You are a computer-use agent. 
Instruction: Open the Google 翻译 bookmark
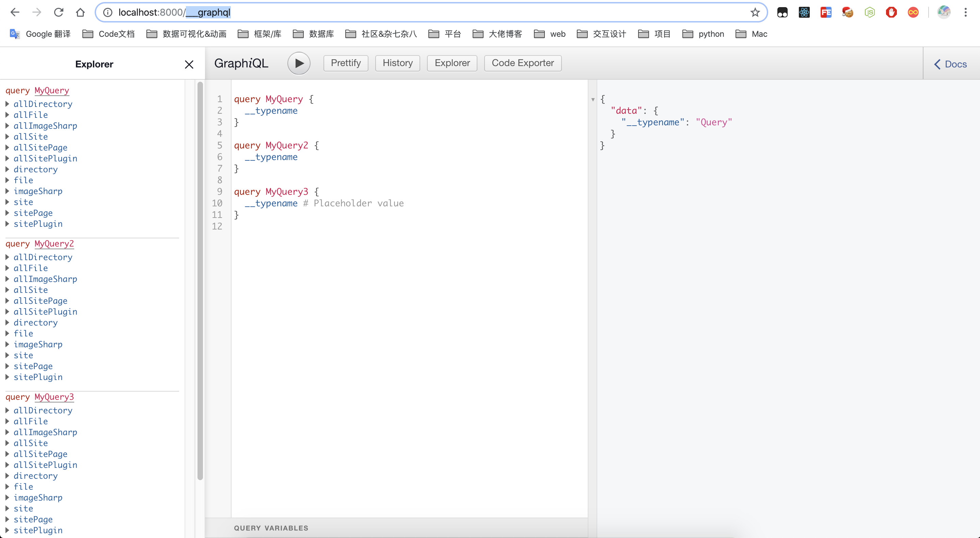coord(40,34)
